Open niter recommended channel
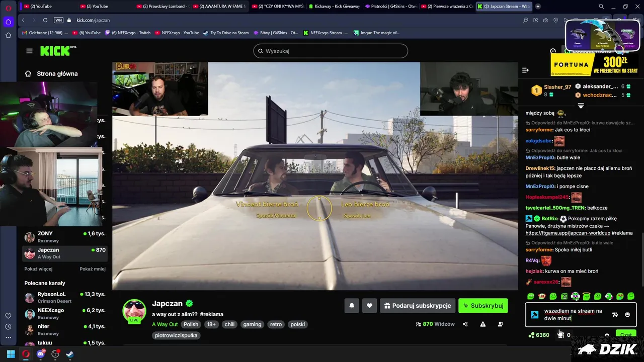The height and width of the screenshot is (362, 644). pos(64,330)
